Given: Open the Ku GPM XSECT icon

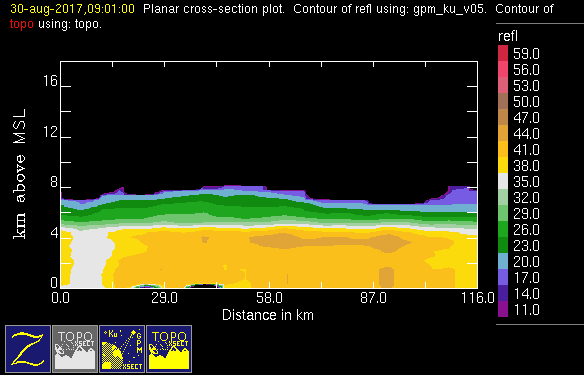Looking at the screenshot, I should click(122, 349).
